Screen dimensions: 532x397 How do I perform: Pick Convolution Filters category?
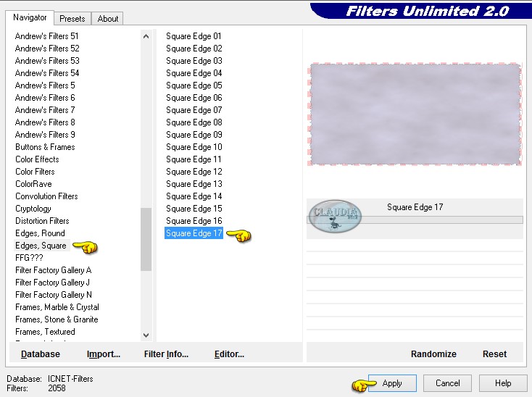pos(46,196)
